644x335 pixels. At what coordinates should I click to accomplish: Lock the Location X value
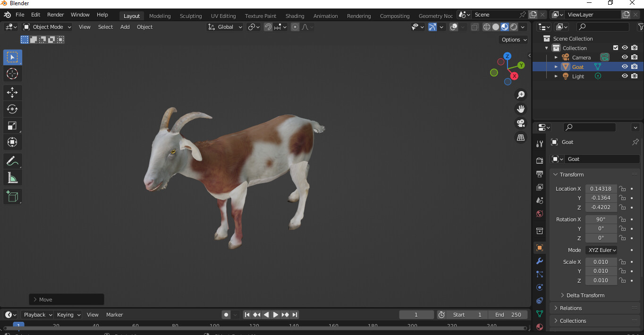622,188
